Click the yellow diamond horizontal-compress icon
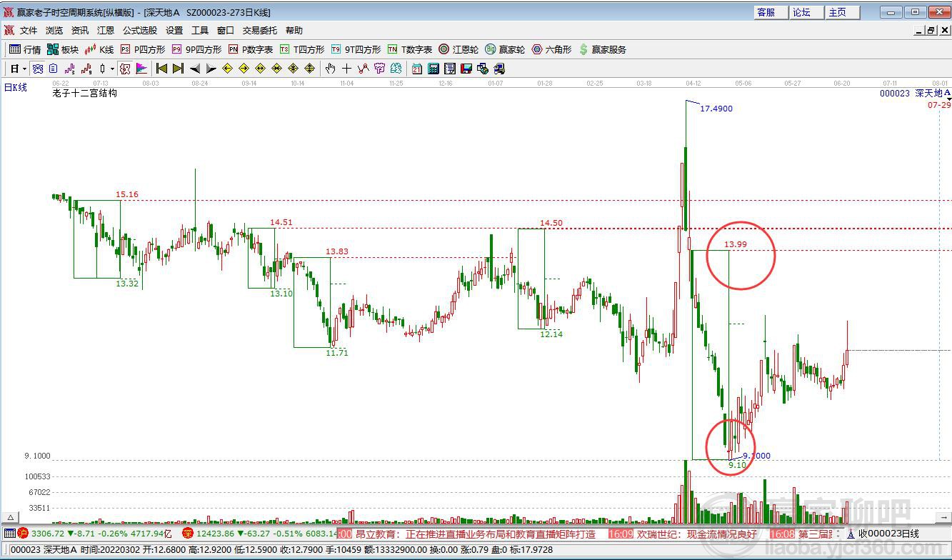The width and height of the screenshot is (952, 560). [x=276, y=69]
